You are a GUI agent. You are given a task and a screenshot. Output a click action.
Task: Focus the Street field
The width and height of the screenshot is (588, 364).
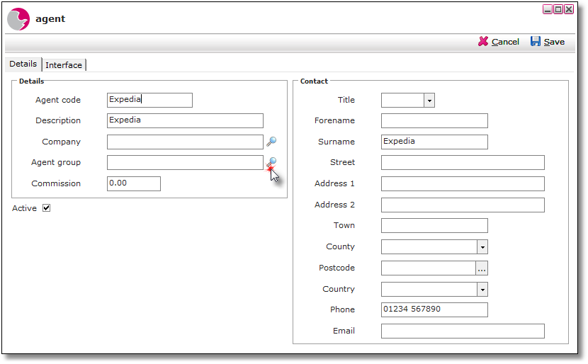pyautogui.click(x=463, y=163)
